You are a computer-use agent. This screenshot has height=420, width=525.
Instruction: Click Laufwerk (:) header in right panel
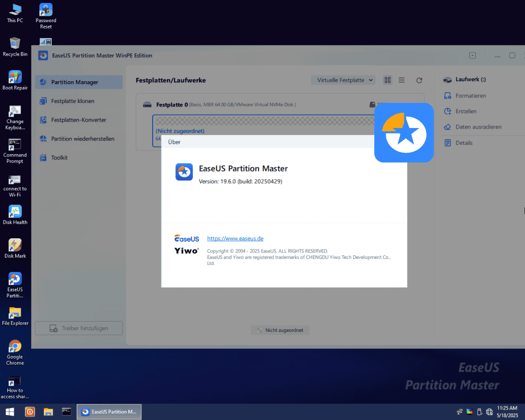pyautogui.click(x=465, y=80)
